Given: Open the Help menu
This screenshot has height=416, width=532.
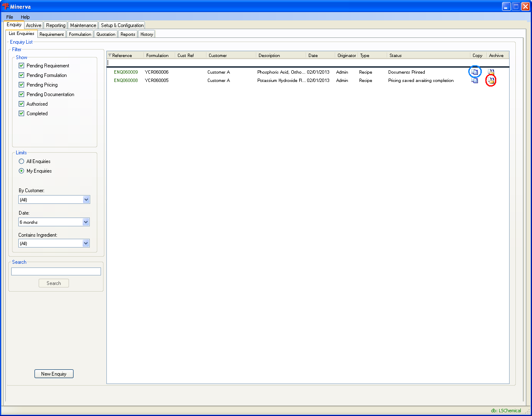Looking at the screenshot, I should pos(25,17).
